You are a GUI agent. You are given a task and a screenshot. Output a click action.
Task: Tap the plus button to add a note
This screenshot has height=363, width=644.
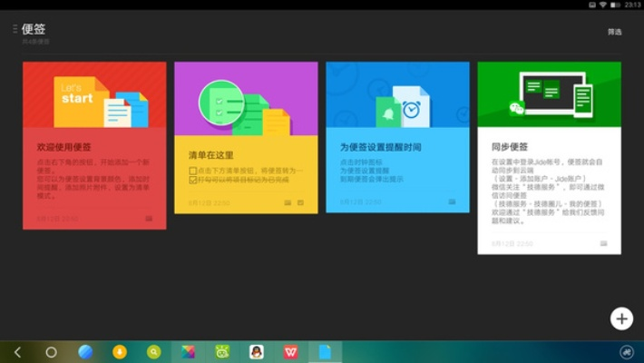pyautogui.click(x=620, y=318)
